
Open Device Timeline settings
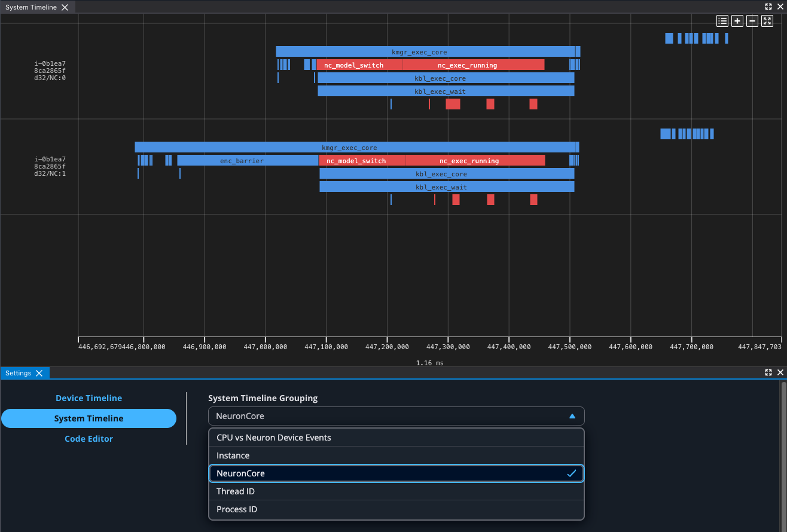coord(89,398)
